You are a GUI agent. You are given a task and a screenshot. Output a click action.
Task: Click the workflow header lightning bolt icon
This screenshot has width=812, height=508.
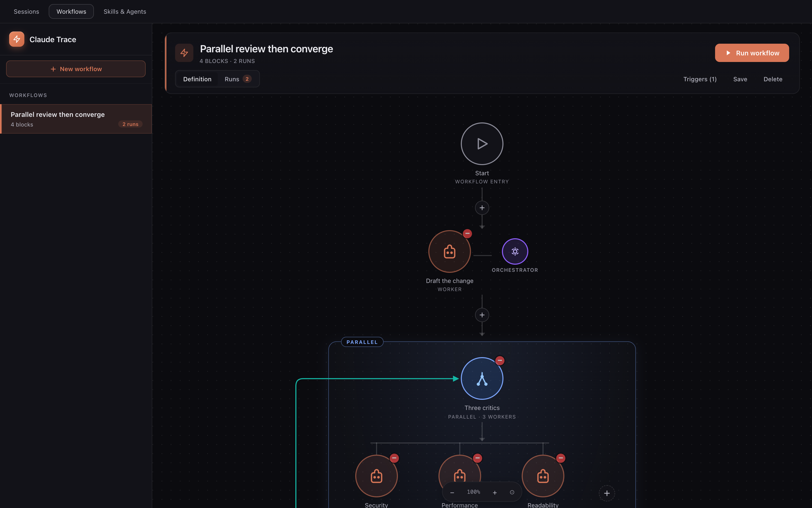point(184,53)
